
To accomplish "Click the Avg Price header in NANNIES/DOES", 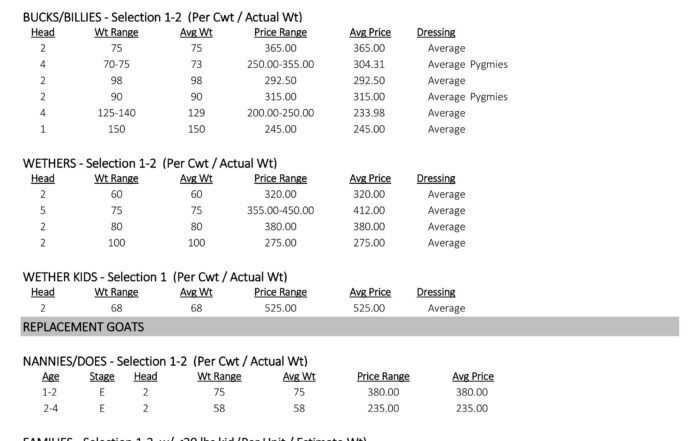I will point(473,377).
